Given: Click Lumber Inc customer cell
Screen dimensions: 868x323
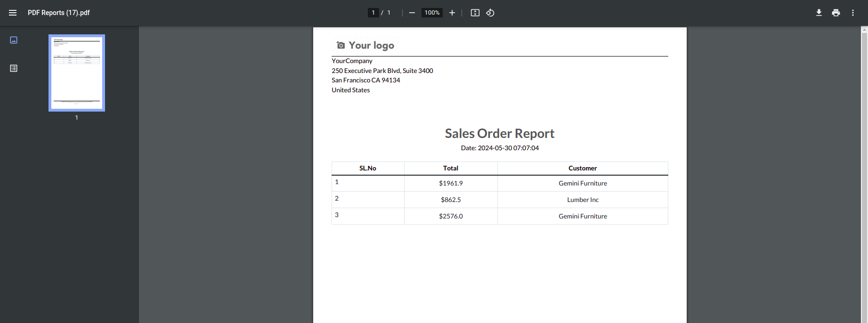Looking at the screenshot, I should tap(583, 200).
